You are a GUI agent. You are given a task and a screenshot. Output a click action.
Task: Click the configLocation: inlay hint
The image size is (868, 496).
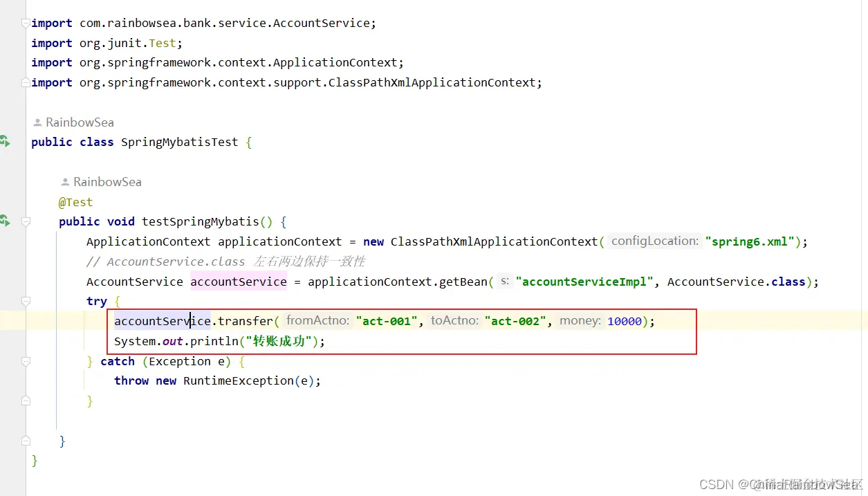click(654, 241)
